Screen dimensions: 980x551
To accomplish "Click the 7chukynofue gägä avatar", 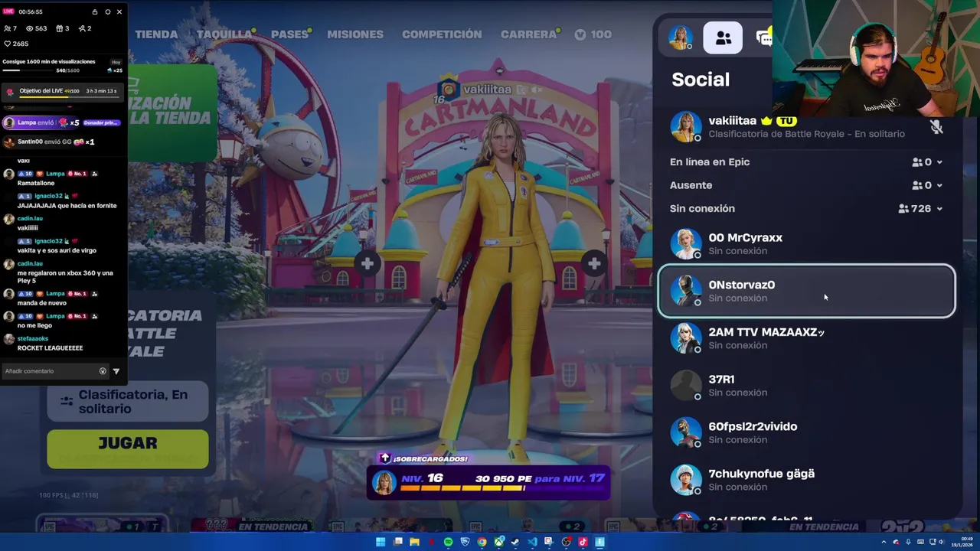I will point(685,480).
